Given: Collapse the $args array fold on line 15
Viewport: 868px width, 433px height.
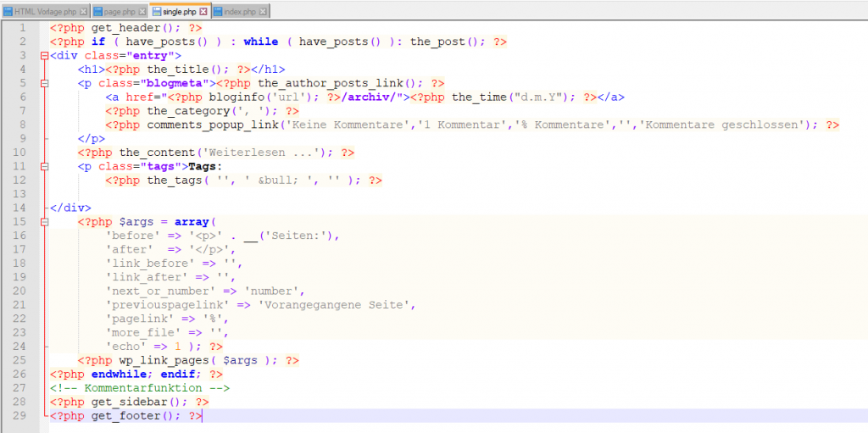Looking at the screenshot, I should point(44,221).
